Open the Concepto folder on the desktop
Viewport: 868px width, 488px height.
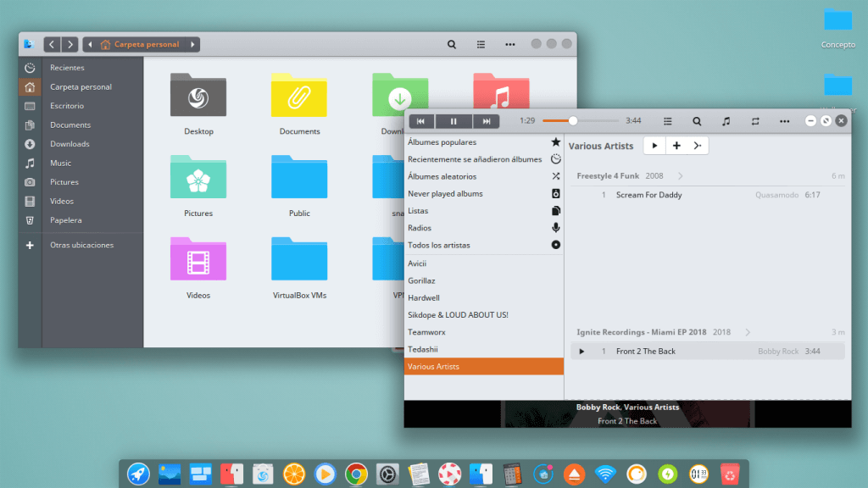click(x=838, y=28)
